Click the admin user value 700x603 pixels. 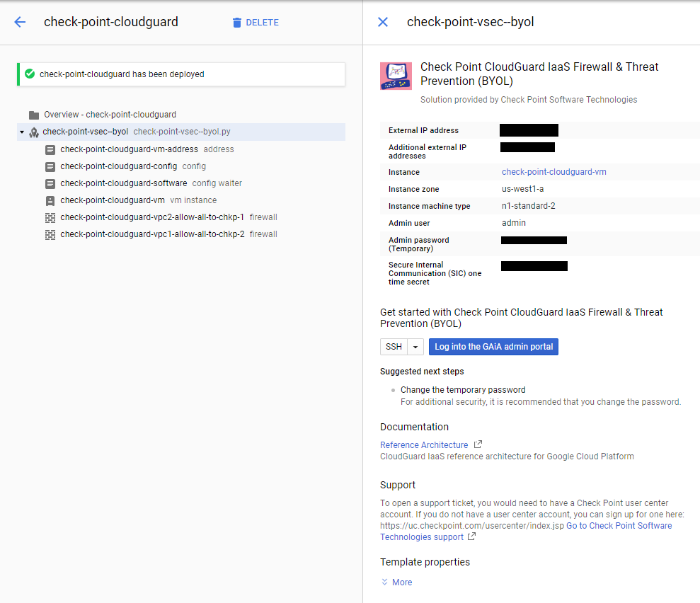pyautogui.click(x=513, y=223)
